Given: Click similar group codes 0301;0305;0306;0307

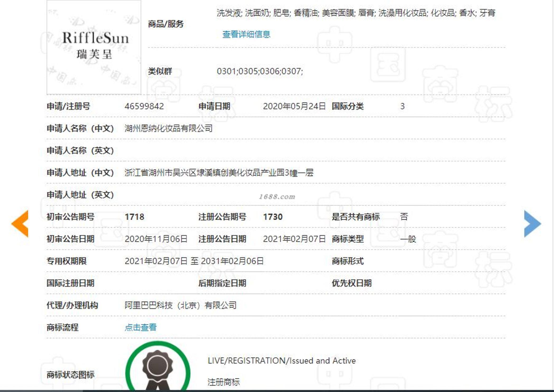Looking at the screenshot, I should pos(260,71).
